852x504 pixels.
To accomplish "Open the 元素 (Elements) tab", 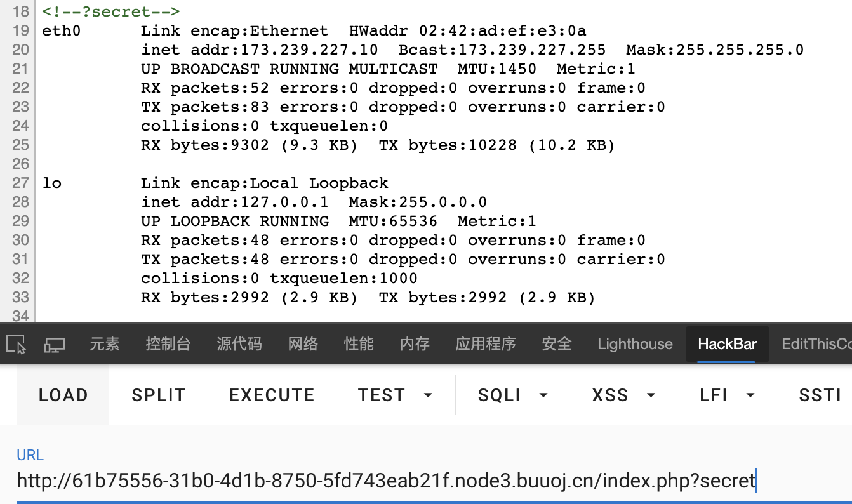I will pos(105,344).
